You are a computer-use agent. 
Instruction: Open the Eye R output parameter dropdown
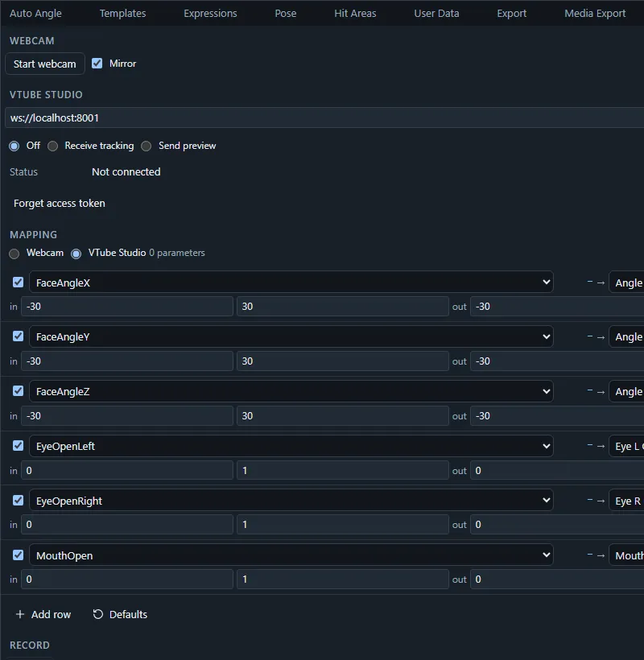coord(627,501)
